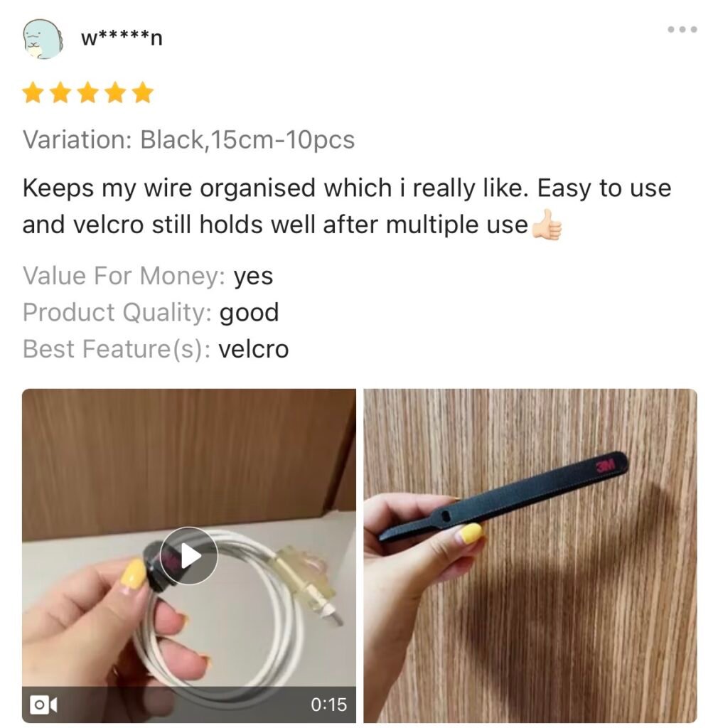Select the Product Quality: good line
This screenshot has height=728, width=713.
coord(151,313)
